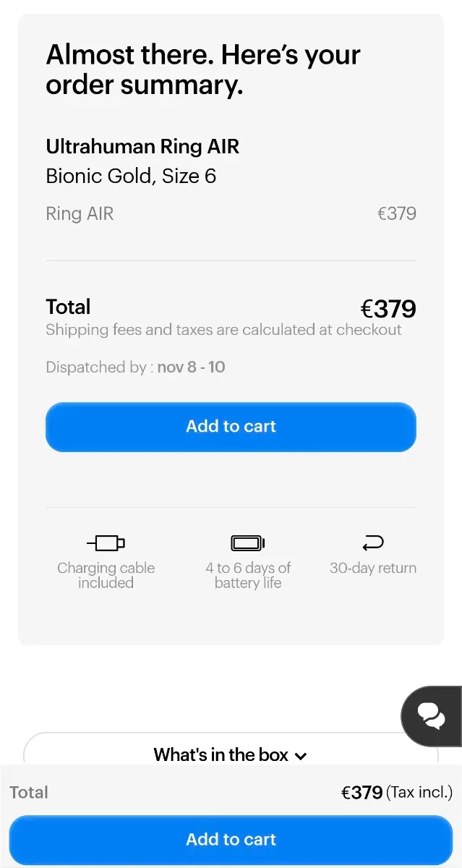462x868 pixels.
Task: Click the bottom bar "€379 (Tax incl.)" price
Action: pyautogui.click(x=396, y=792)
